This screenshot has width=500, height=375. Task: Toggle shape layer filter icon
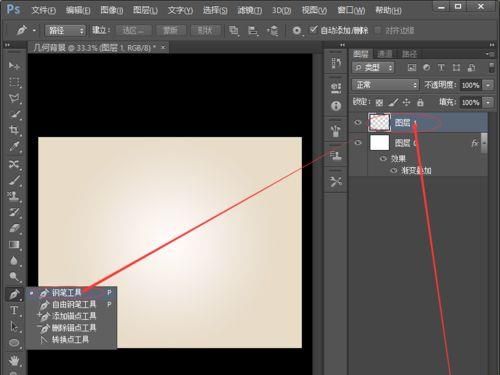coord(456,68)
